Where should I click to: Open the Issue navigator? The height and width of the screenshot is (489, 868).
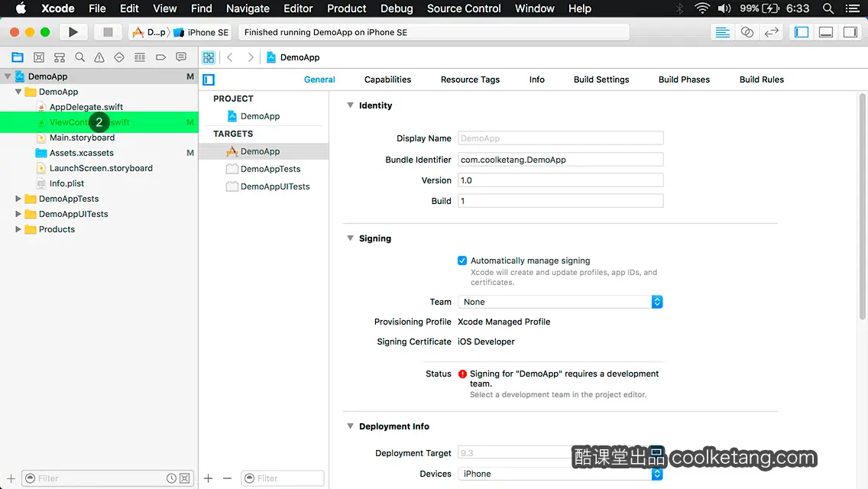tap(99, 57)
